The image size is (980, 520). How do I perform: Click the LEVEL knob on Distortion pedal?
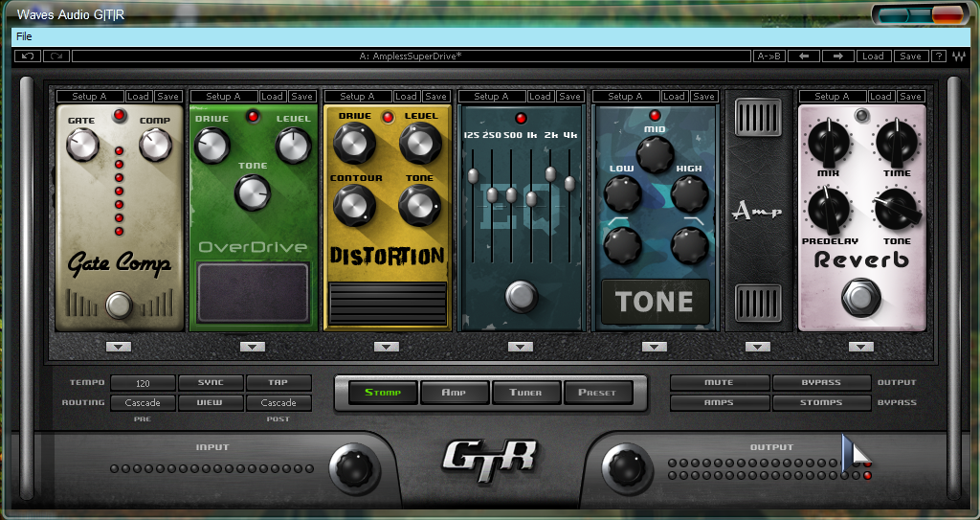pos(421,144)
